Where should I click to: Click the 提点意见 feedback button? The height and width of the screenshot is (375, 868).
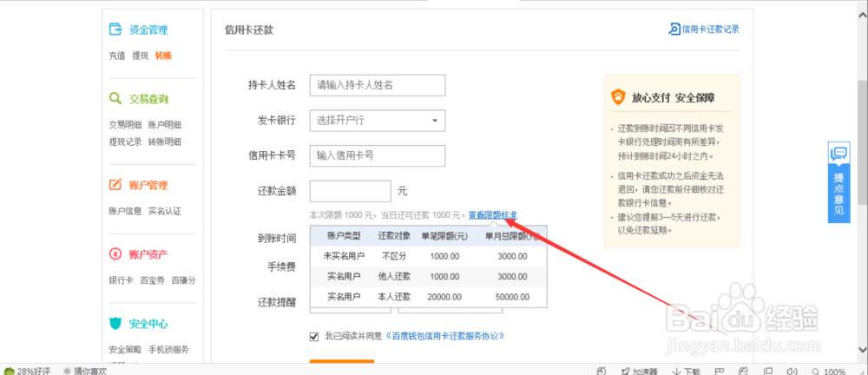click(838, 182)
